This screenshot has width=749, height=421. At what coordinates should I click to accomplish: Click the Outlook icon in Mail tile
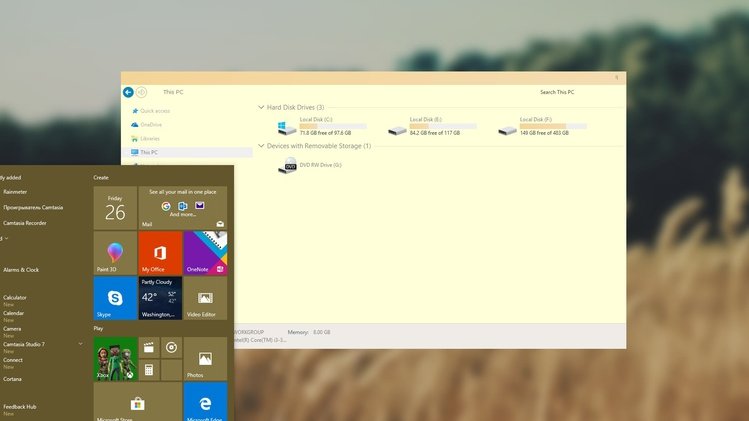click(182, 206)
